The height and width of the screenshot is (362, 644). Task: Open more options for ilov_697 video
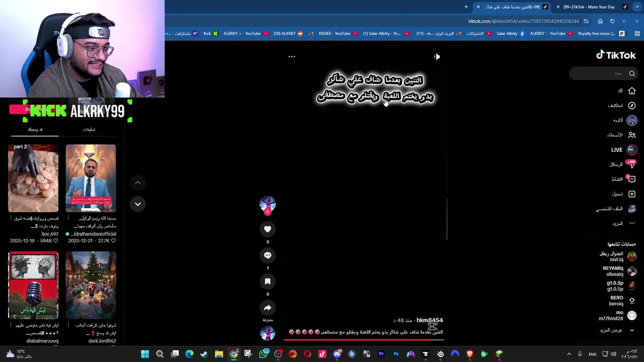[11, 218]
